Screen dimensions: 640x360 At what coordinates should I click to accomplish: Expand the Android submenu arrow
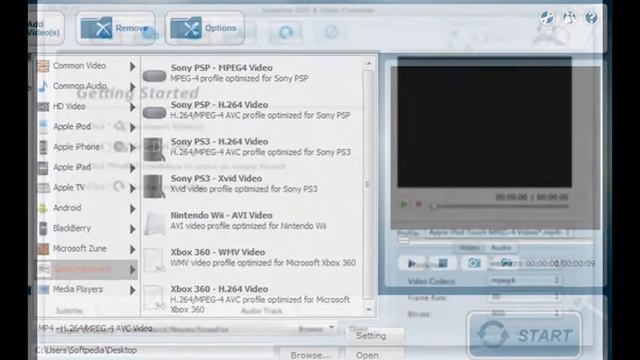coord(132,209)
